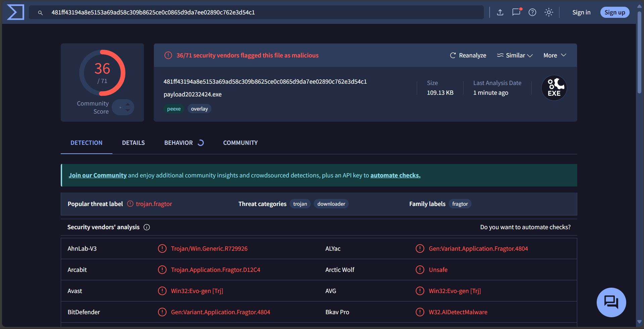Open the Behavior tab
Viewport: 644px width, 329px height.
click(179, 143)
